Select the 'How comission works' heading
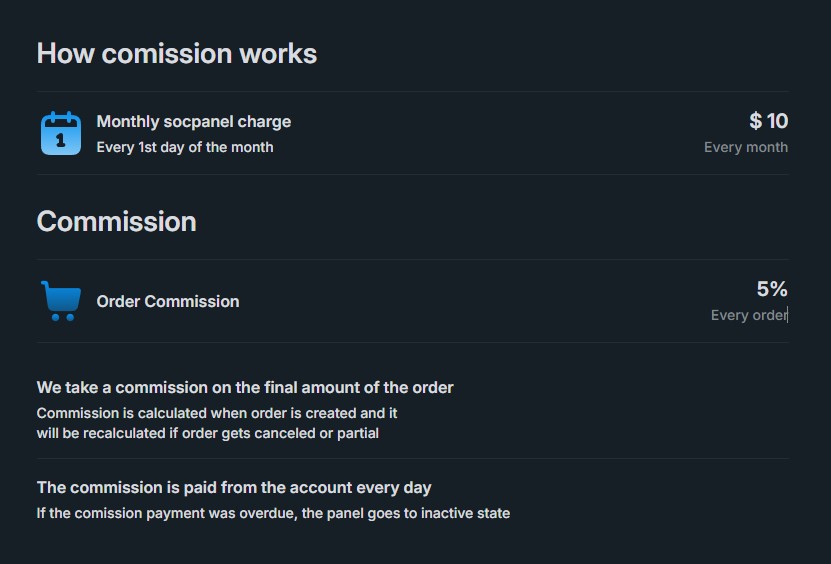831x564 pixels. pyautogui.click(x=176, y=54)
